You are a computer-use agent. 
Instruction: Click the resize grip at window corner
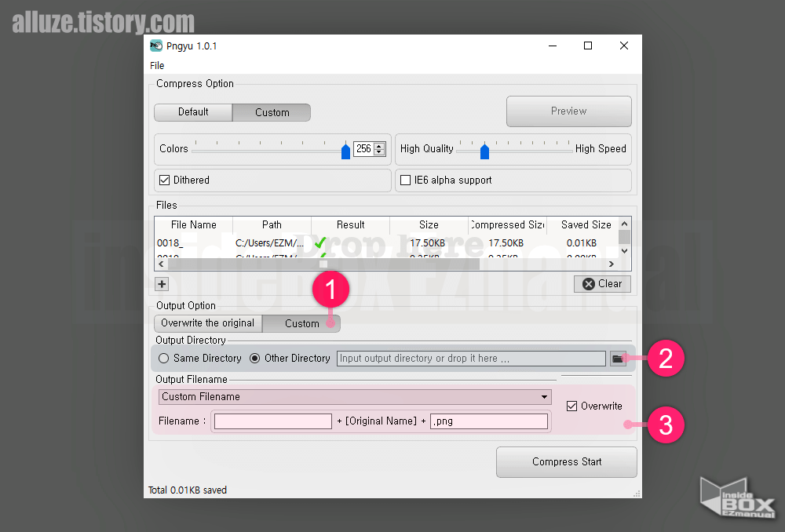point(637,494)
